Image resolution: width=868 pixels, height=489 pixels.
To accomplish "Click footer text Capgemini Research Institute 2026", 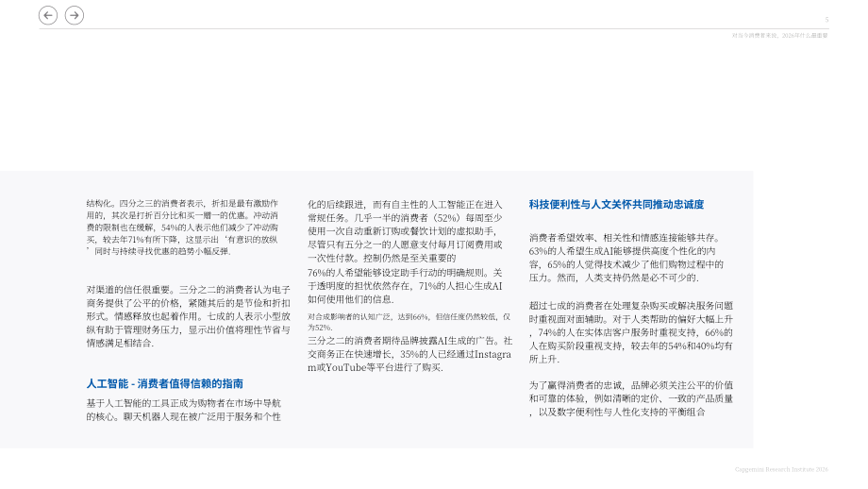I will (781, 469).
